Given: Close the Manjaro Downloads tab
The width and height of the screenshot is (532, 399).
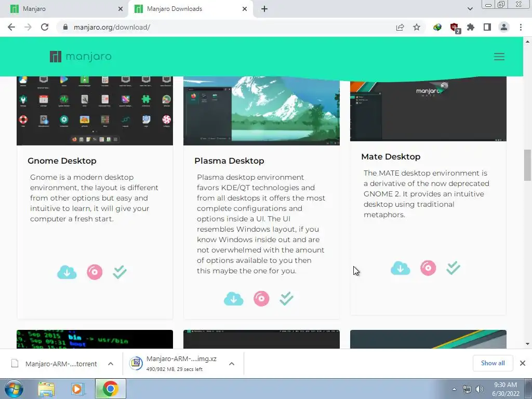Looking at the screenshot, I should pyautogui.click(x=245, y=9).
